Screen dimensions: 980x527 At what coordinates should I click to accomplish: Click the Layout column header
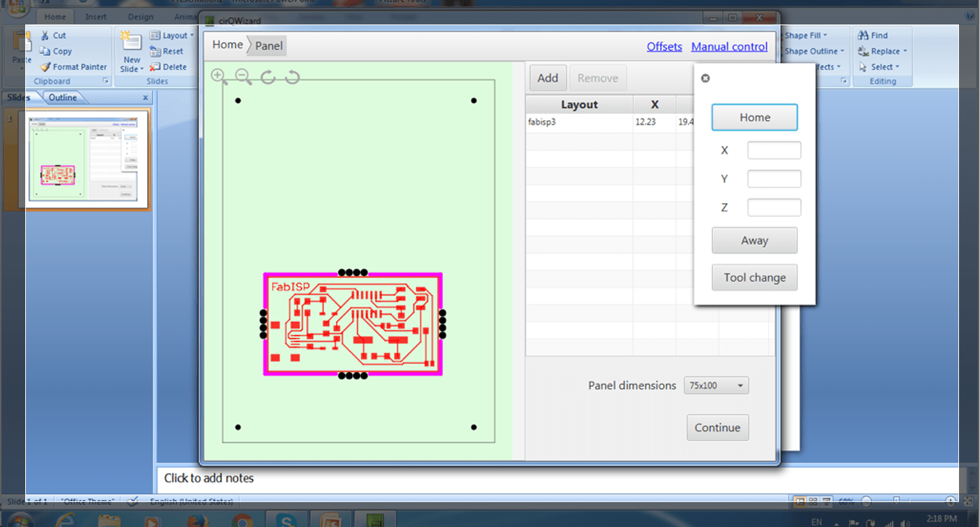coord(580,105)
